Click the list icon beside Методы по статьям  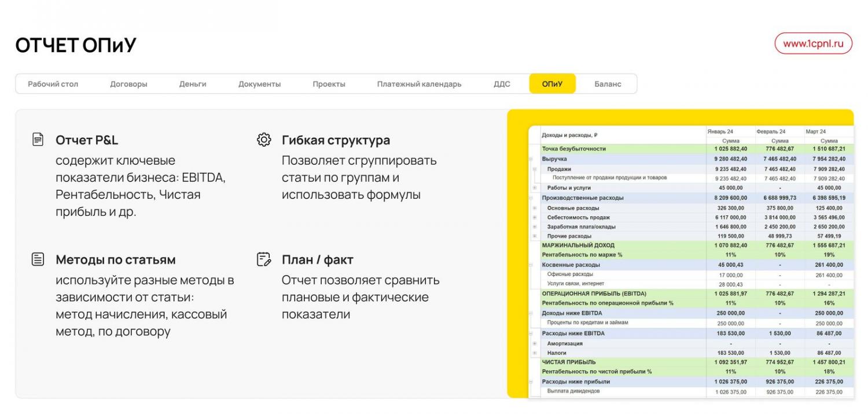38,259
